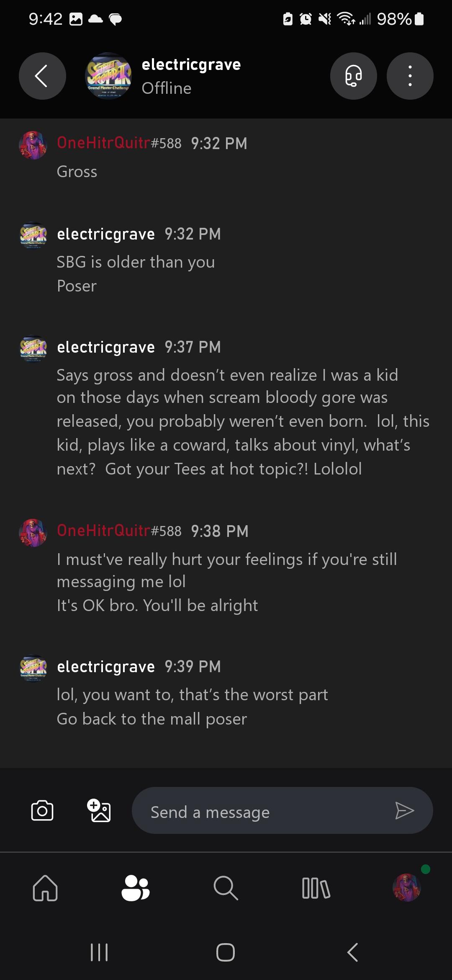452x980 pixels.
Task: Tap electricgrave username at 9:37 PM message
Action: click(x=106, y=347)
